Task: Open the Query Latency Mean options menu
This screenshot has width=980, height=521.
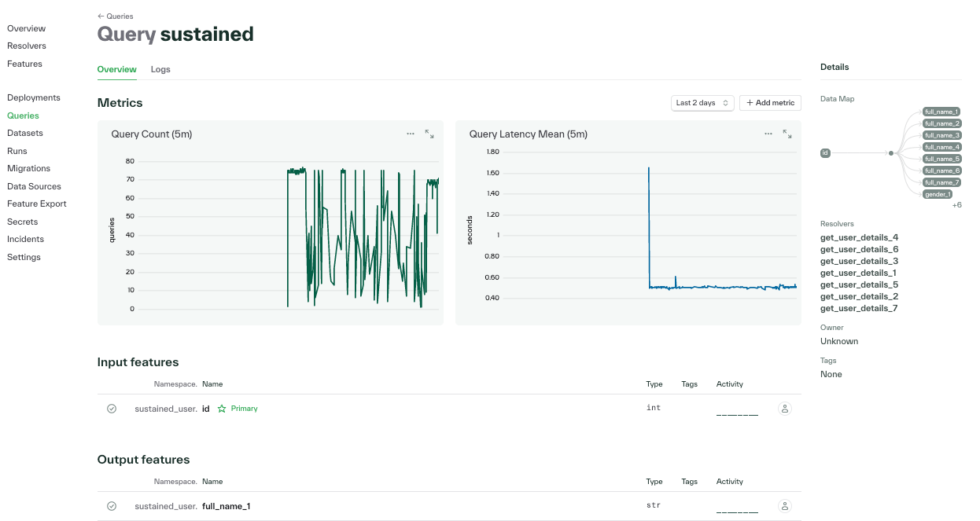Action: point(768,134)
